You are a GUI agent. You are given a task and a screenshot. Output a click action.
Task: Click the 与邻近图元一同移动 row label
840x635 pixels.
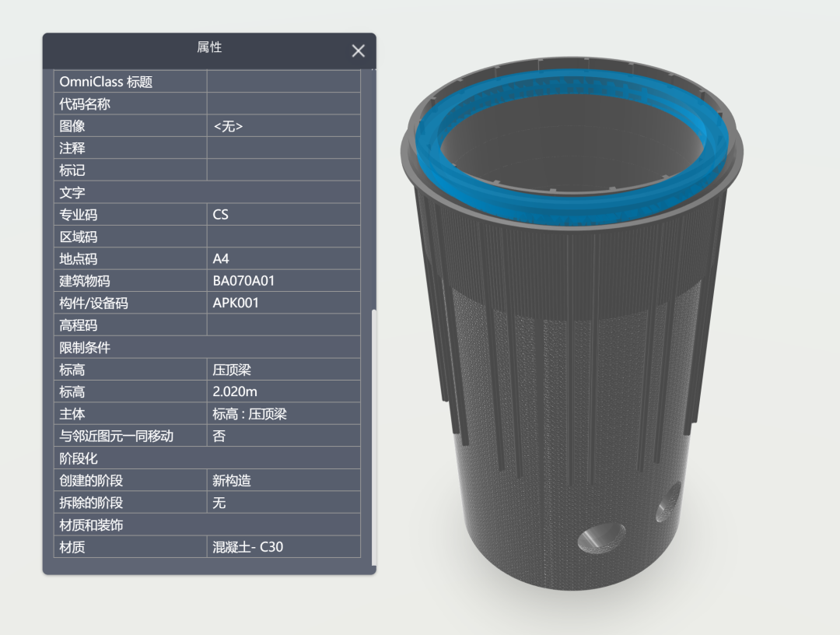point(116,436)
